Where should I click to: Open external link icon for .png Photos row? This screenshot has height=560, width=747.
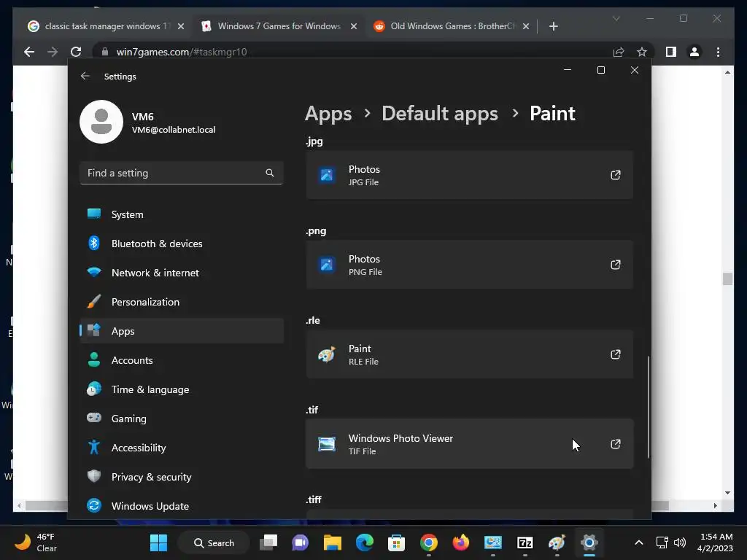pyautogui.click(x=616, y=264)
